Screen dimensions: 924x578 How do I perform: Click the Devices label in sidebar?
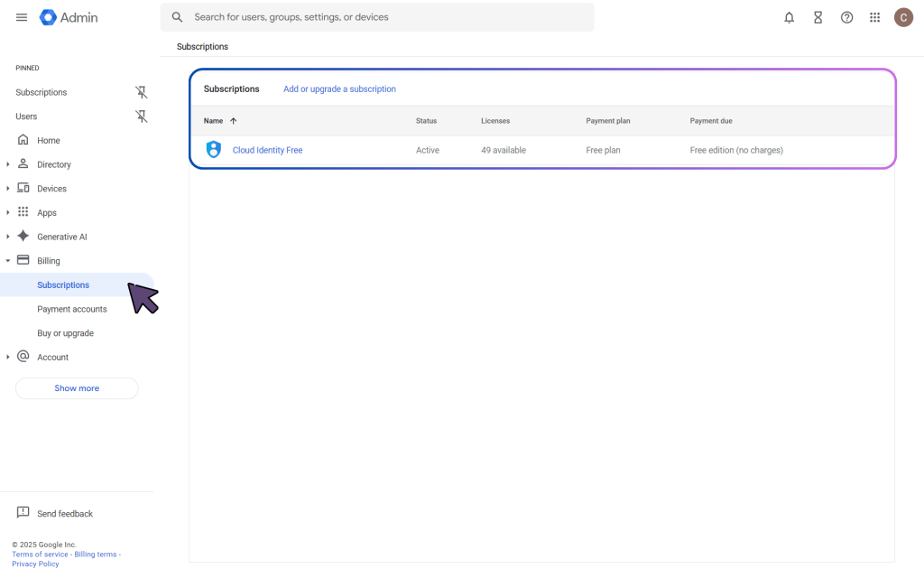[x=51, y=189]
